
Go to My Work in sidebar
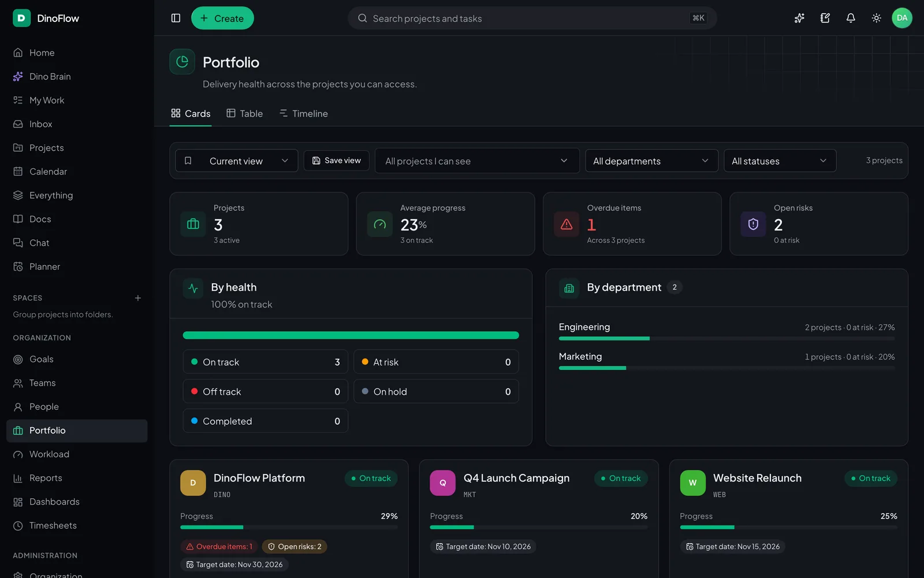(77, 100)
